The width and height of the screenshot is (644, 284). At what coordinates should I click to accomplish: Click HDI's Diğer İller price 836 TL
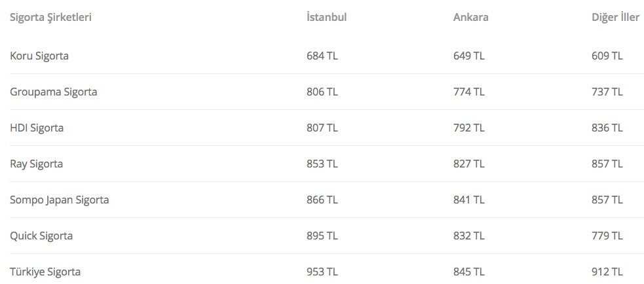[607, 128]
